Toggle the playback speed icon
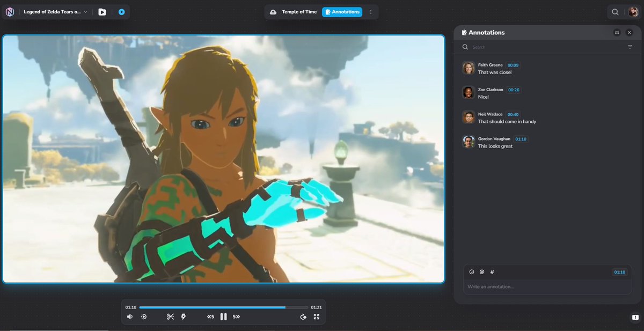This screenshot has width=644, height=331. click(x=144, y=317)
